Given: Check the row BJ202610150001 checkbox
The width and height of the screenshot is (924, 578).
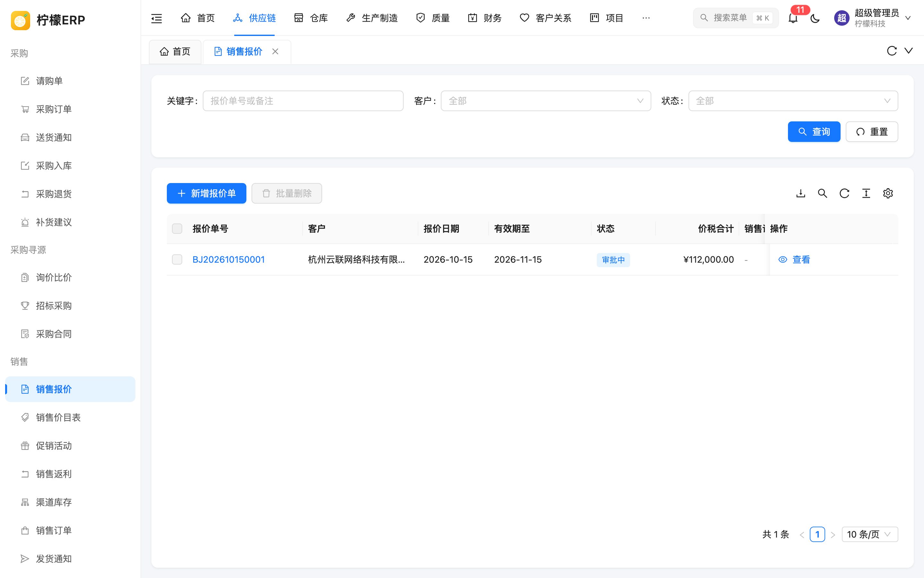Looking at the screenshot, I should tap(177, 259).
